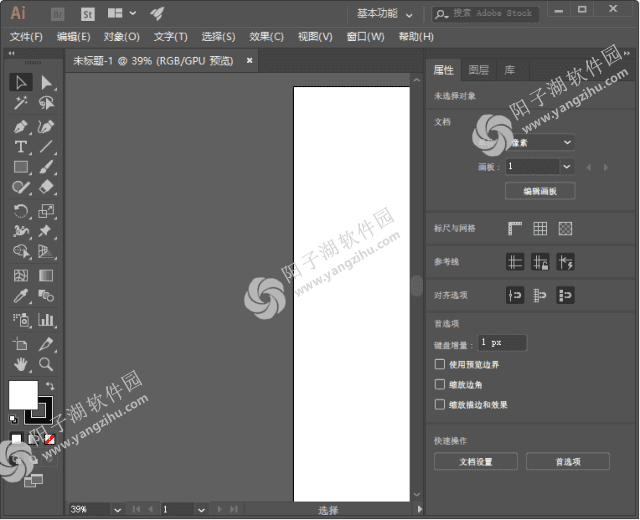Close the 未标题-1 document tab
The image size is (640, 520).
[x=249, y=60]
